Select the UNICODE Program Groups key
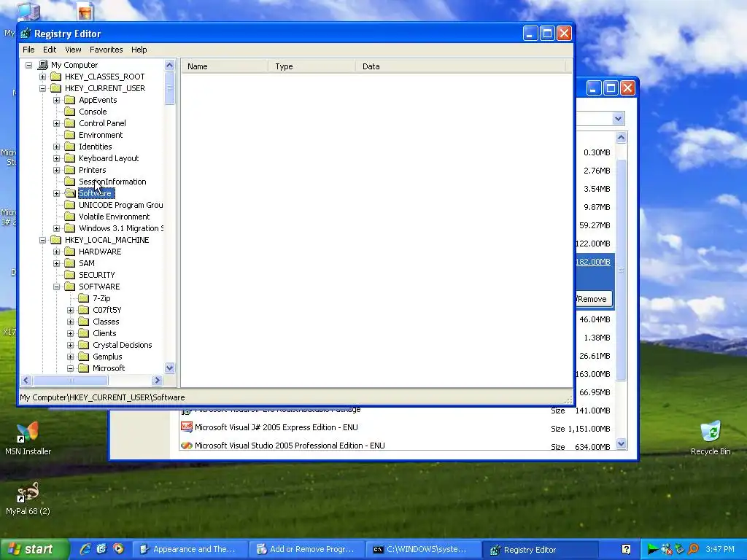 click(x=120, y=205)
